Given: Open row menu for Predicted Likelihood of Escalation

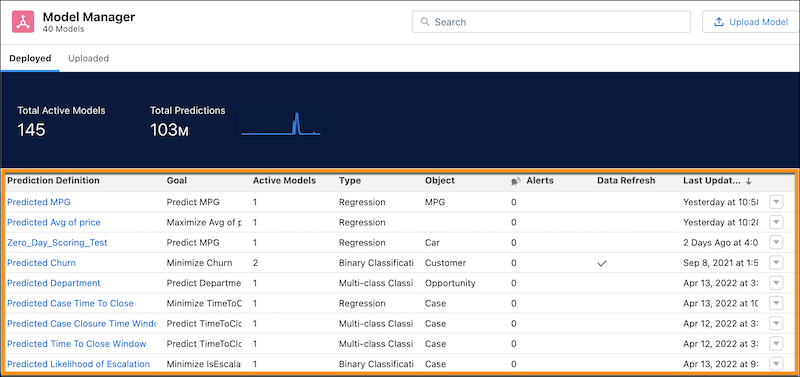Looking at the screenshot, I should coord(776,364).
